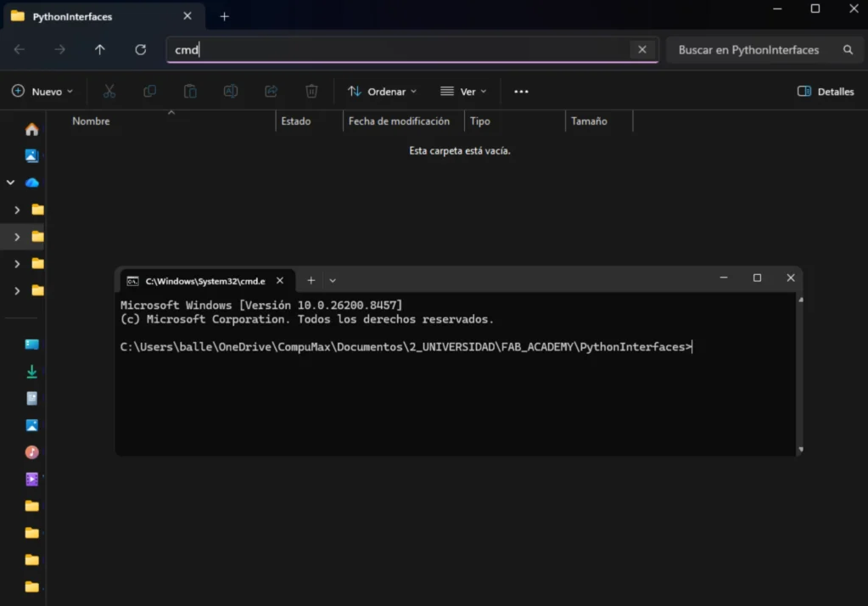This screenshot has height=606, width=868.
Task: Click the Share icon in toolbar
Action: click(272, 91)
